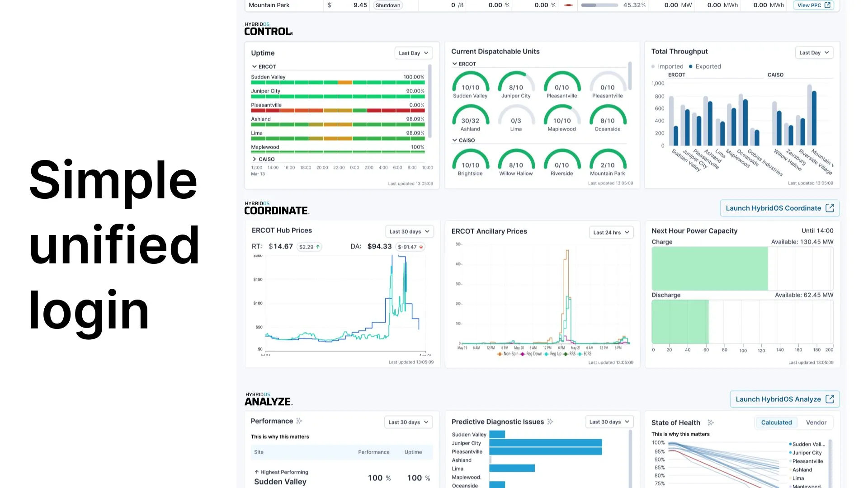Click the Maplewood 10/10 gauge

pyautogui.click(x=561, y=118)
